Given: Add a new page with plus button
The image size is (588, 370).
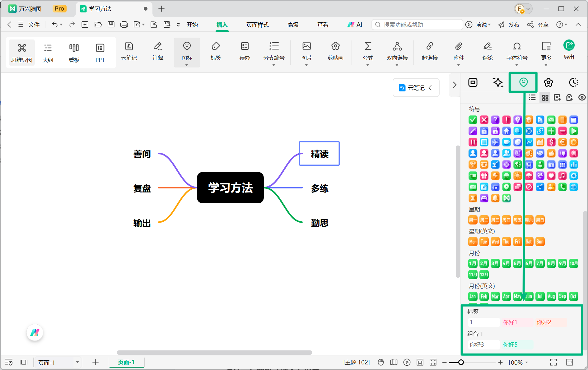Looking at the screenshot, I should [96, 362].
